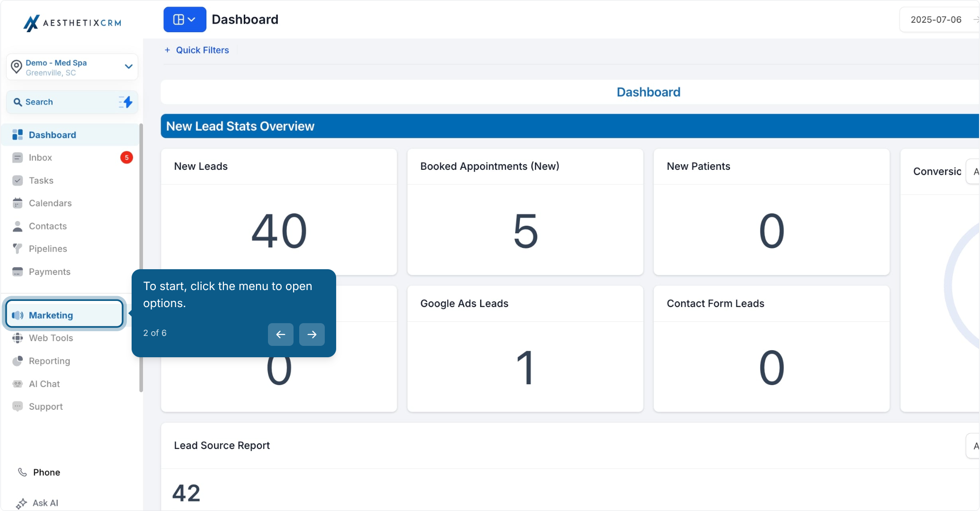980x511 pixels.
Task: Open the AI Chat robot item
Action: (71, 384)
